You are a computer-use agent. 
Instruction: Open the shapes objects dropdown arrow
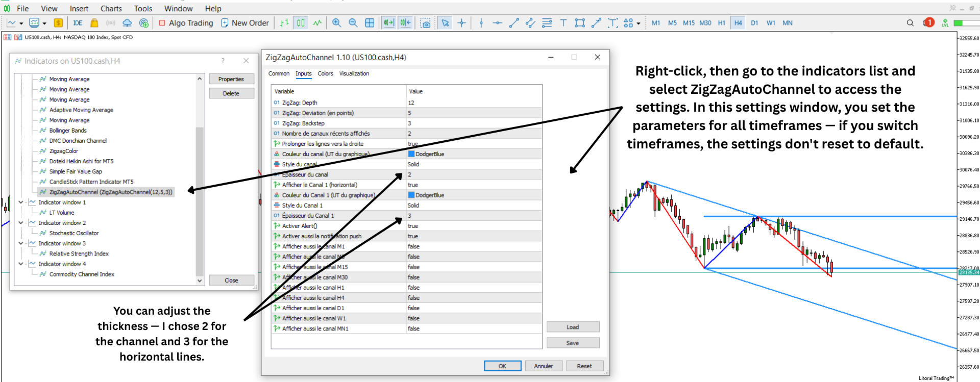click(638, 23)
